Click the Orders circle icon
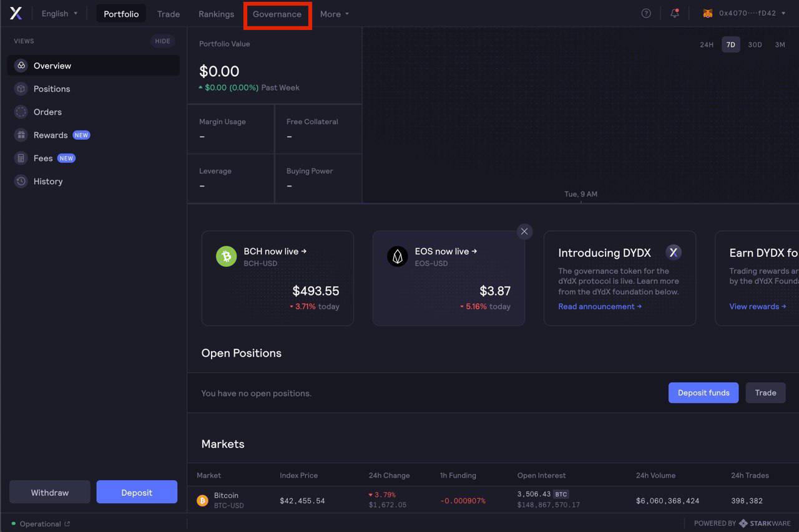 [x=21, y=112]
